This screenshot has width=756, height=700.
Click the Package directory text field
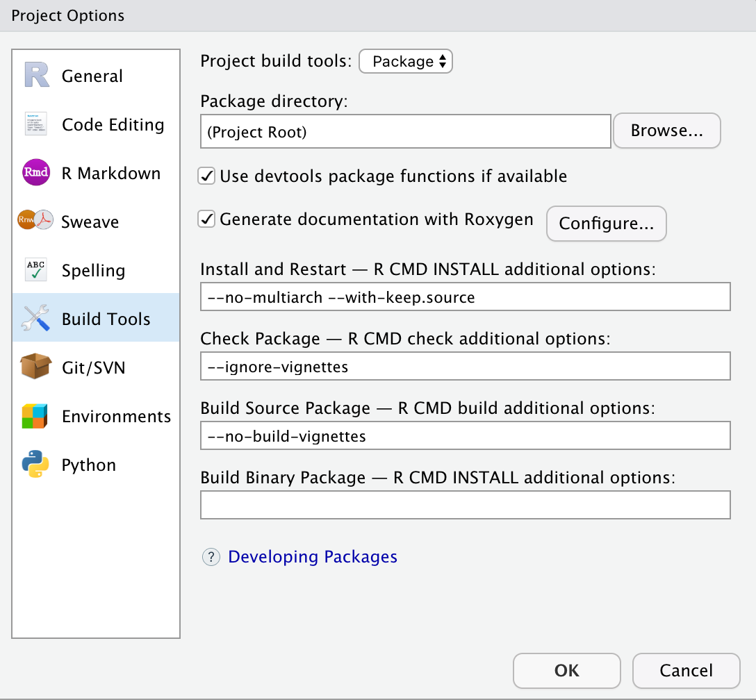pos(405,132)
